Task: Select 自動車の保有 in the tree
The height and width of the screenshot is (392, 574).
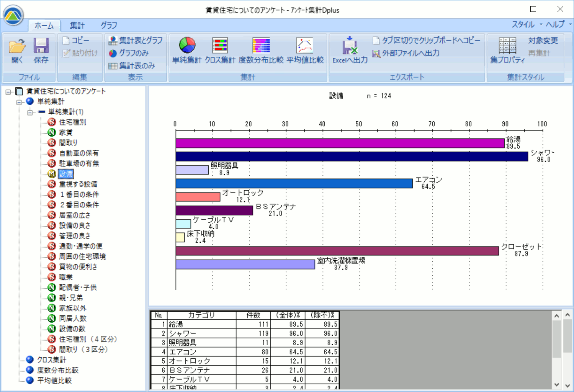Action: pyautogui.click(x=78, y=153)
